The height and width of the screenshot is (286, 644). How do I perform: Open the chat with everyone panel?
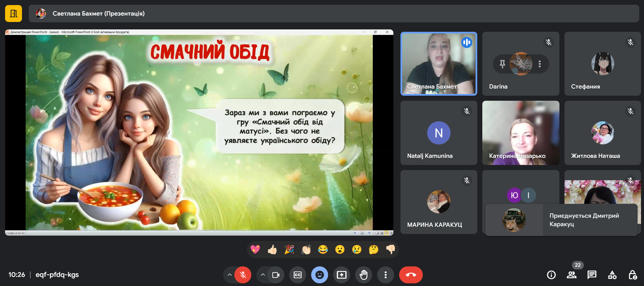click(592, 275)
